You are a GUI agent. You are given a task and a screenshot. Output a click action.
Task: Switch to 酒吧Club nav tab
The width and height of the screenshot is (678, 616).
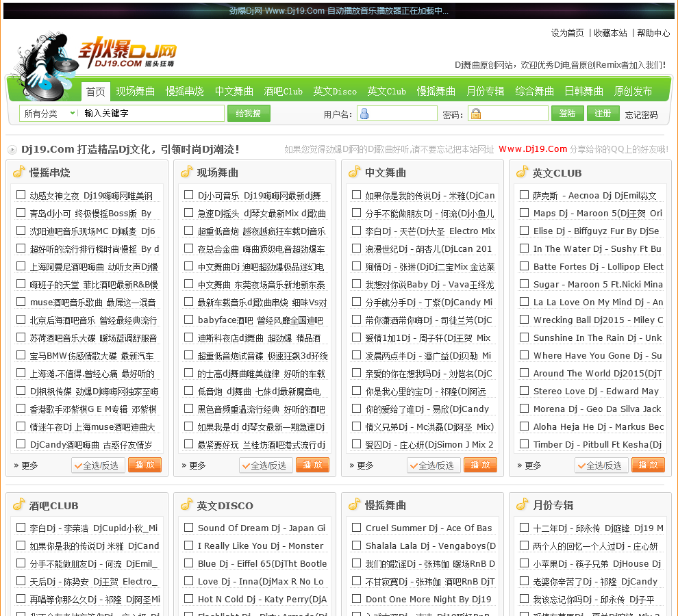click(x=284, y=91)
